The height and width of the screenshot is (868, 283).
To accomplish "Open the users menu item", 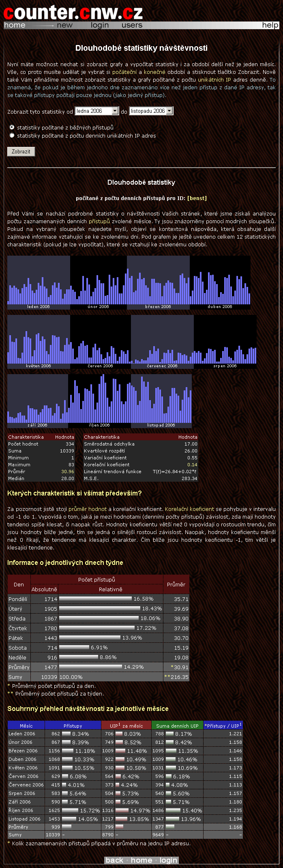I will pos(132,25).
